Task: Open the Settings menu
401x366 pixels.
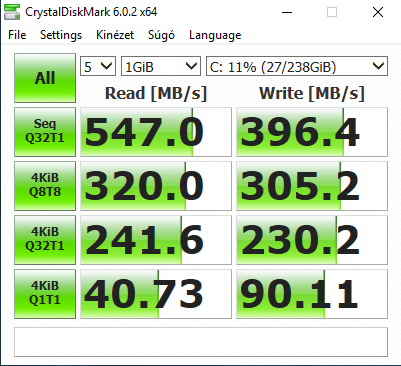Action: click(61, 35)
